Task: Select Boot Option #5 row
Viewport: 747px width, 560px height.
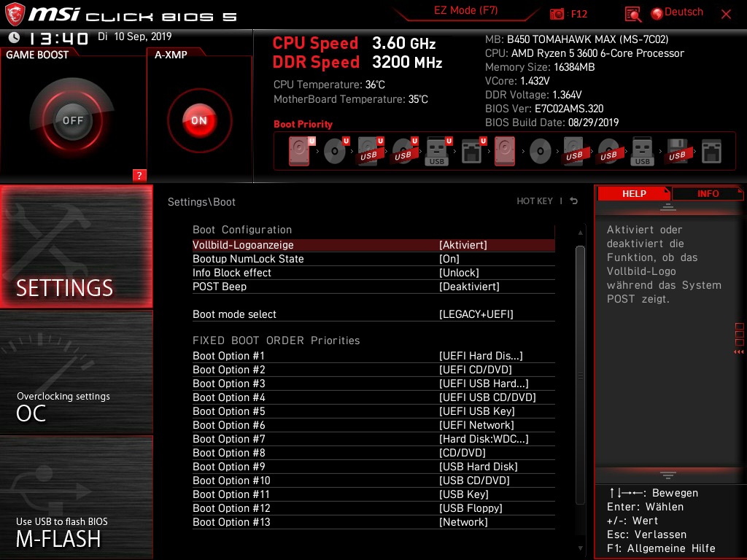Action: pos(373,411)
